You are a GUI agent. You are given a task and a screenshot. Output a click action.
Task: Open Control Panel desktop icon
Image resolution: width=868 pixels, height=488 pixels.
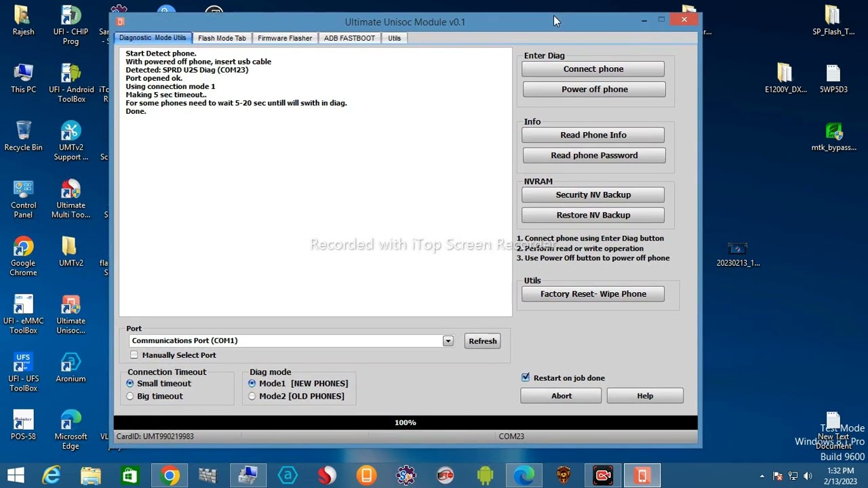(23, 199)
